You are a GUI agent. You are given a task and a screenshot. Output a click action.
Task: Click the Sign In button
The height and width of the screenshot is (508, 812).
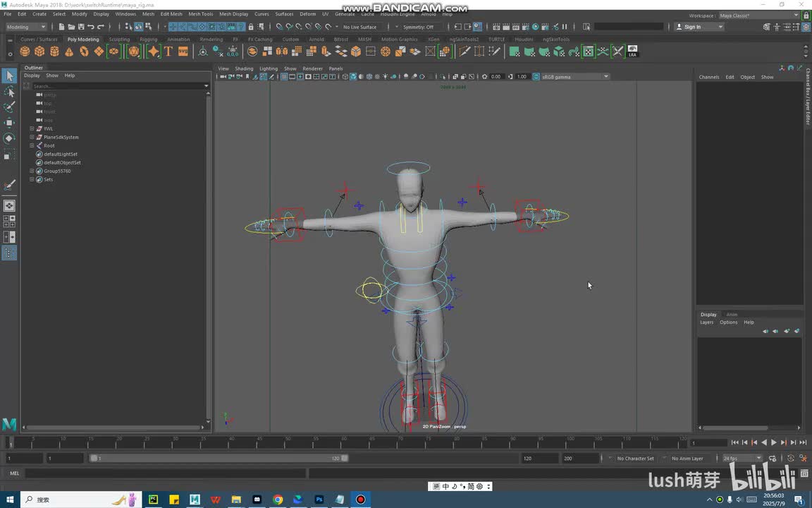[693, 27]
